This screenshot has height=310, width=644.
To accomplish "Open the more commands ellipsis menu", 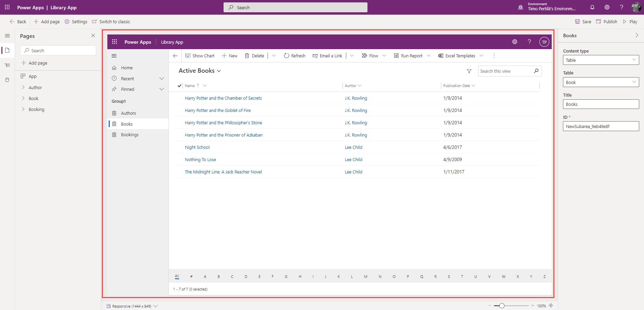I will point(494,56).
